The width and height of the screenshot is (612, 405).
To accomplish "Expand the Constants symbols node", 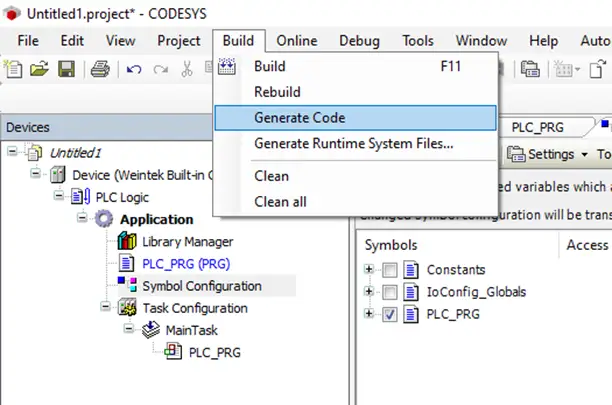I will 368,269.
